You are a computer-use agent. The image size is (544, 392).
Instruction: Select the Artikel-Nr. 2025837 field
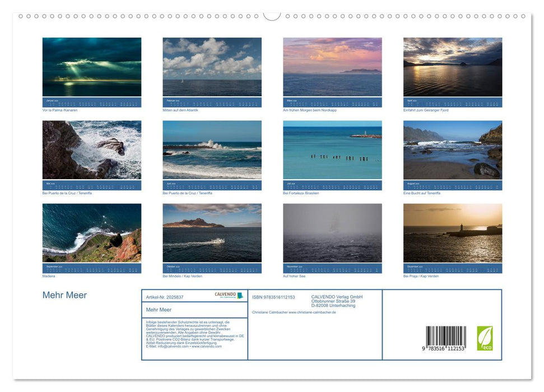pyautogui.click(x=165, y=297)
